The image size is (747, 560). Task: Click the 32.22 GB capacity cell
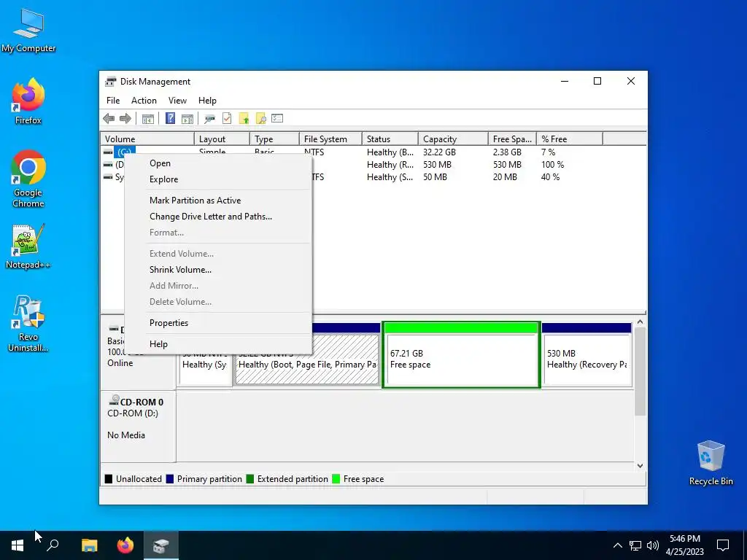point(439,152)
